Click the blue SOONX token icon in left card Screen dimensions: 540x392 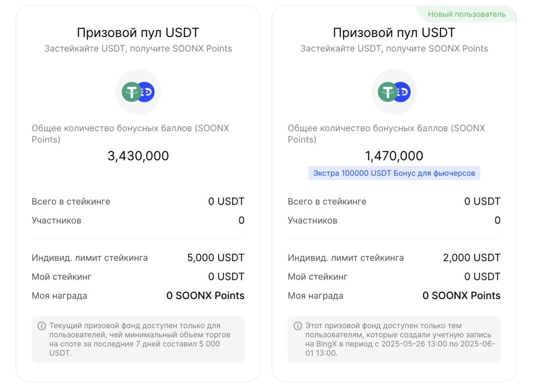[x=147, y=92]
